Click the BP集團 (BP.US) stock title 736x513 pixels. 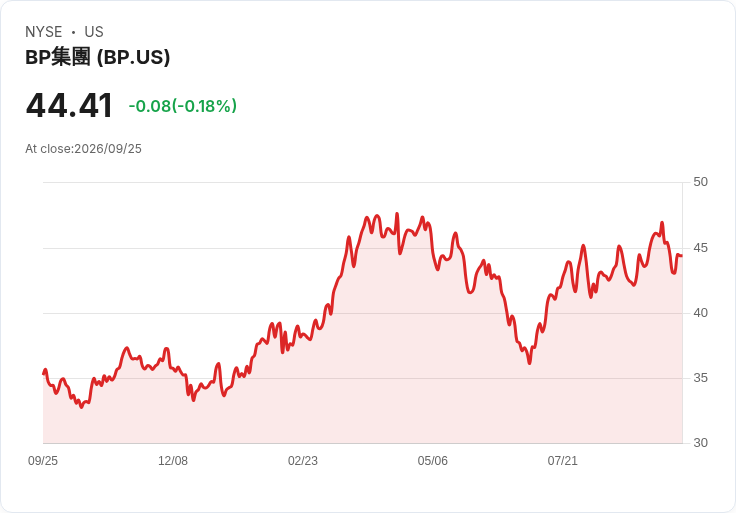tap(98, 57)
